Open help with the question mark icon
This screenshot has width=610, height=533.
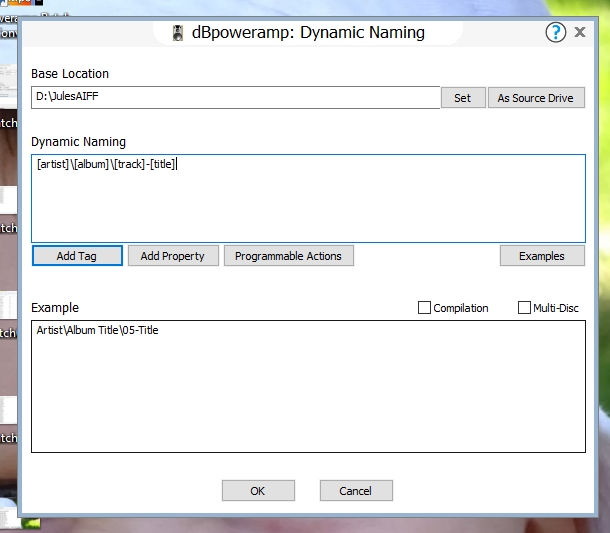(x=556, y=32)
